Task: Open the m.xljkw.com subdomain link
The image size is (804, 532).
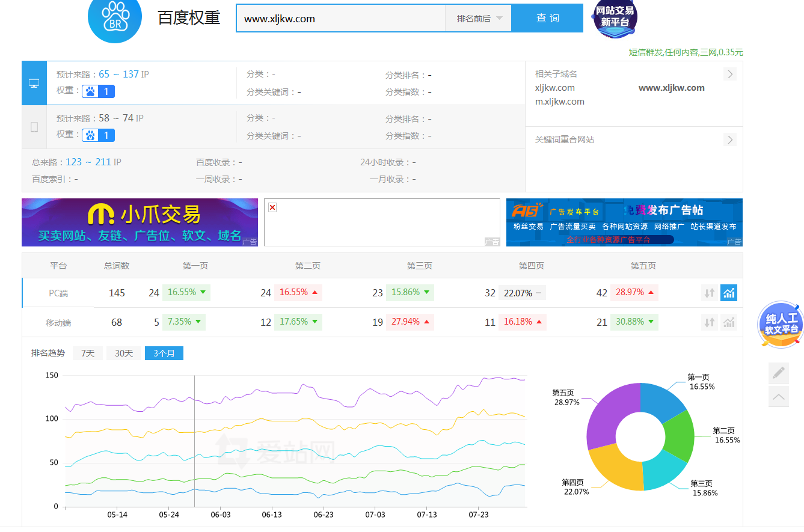Action: 559,102
